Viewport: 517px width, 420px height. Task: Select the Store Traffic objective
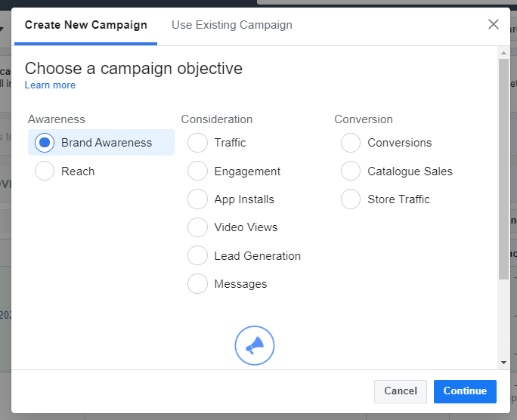pos(351,199)
